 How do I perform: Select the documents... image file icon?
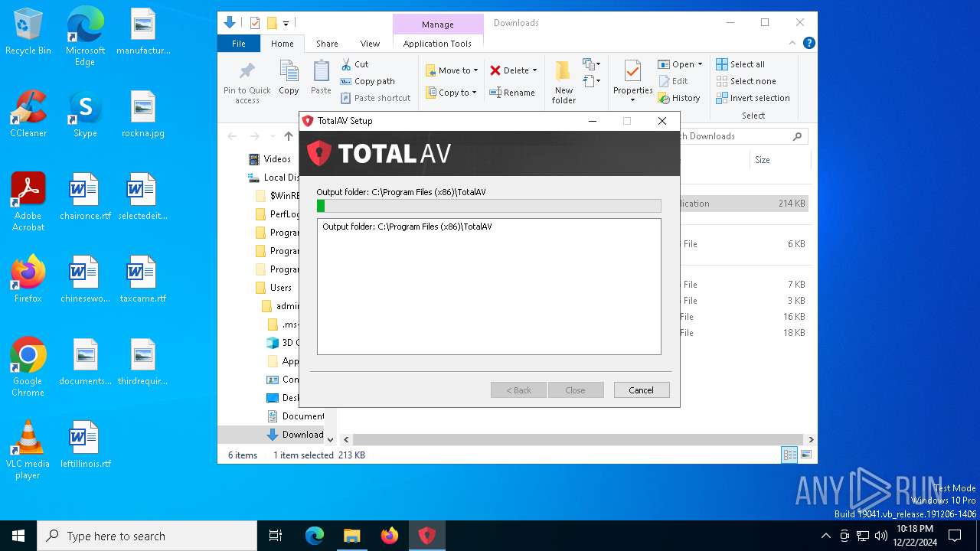coord(85,363)
